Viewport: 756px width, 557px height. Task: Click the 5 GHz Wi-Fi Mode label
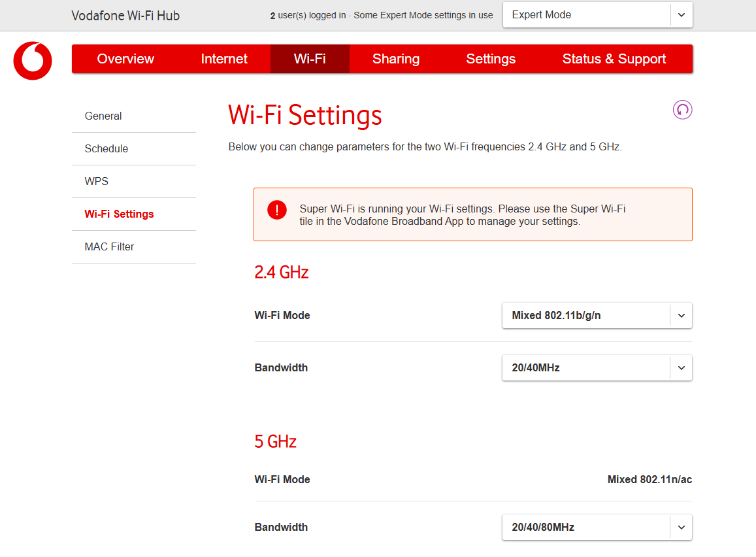click(x=282, y=480)
